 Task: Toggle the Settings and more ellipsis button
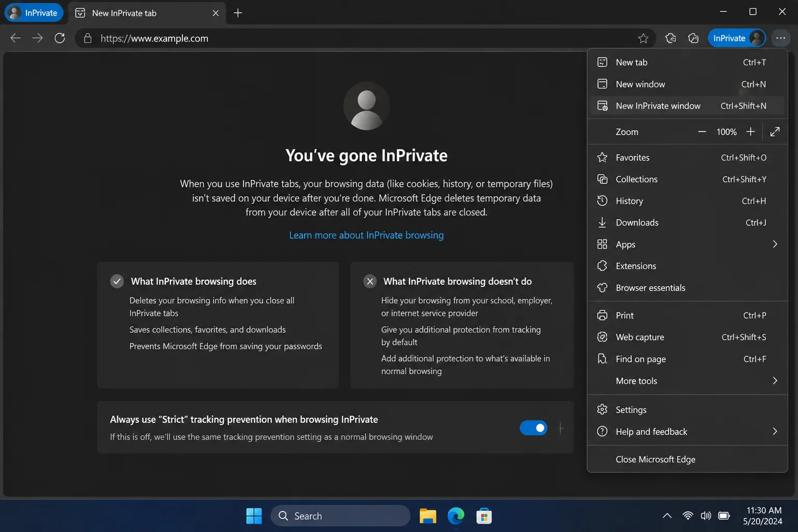coord(780,38)
